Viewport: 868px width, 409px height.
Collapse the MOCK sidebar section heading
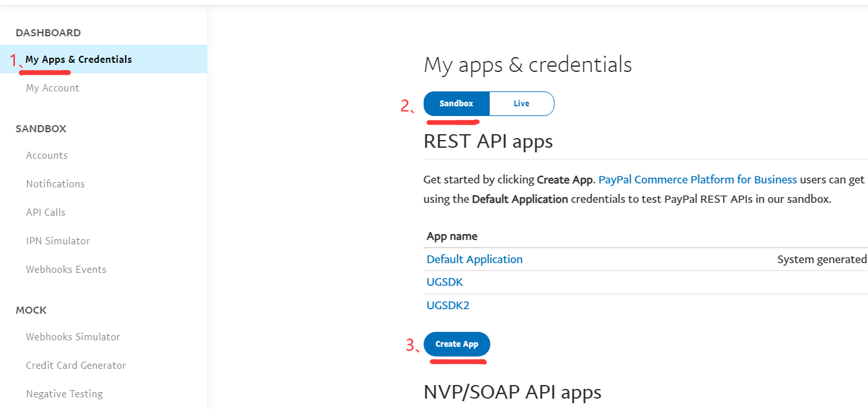(x=31, y=310)
